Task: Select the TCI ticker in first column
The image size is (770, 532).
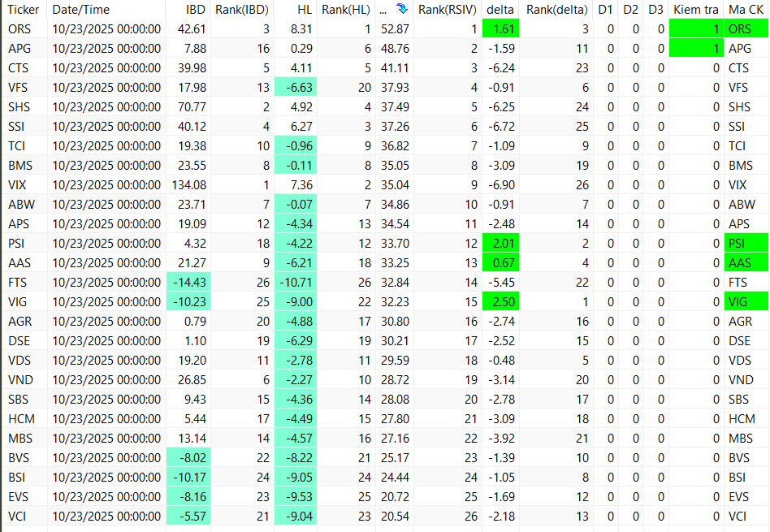Action: pyautogui.click(x=16, y=146)
